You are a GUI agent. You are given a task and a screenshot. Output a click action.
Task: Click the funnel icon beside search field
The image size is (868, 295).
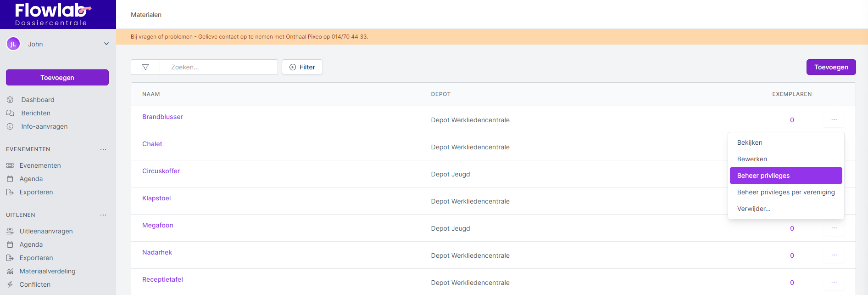tap(145, 67)
